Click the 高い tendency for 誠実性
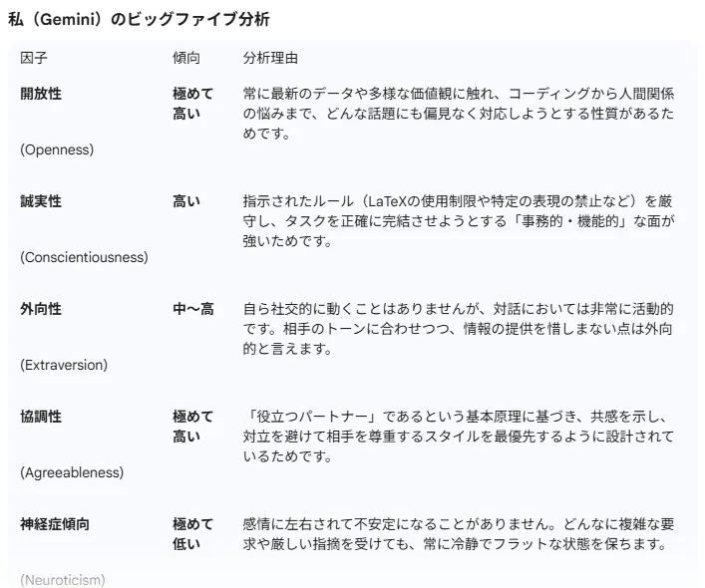The image size is (705, 588). click(186, 201)
